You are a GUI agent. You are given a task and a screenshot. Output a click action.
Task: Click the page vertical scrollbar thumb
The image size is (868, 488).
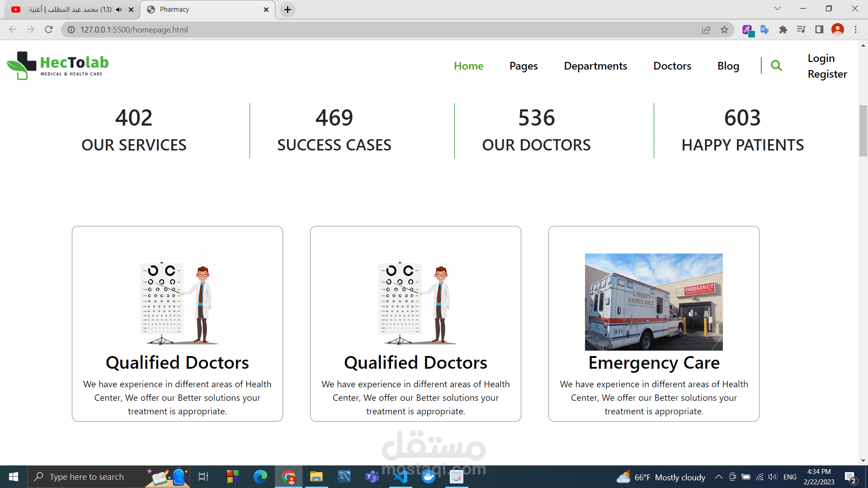click(863, 131)
